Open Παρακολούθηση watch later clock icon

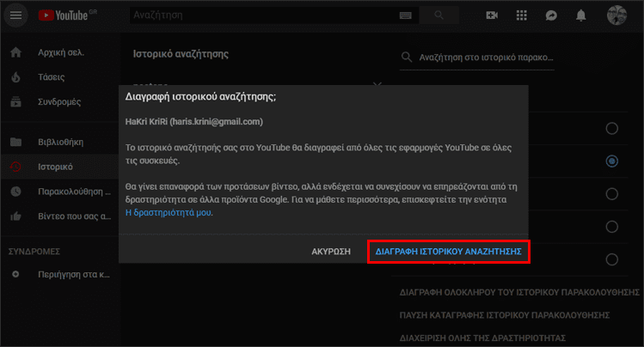(x=16, y=192)
